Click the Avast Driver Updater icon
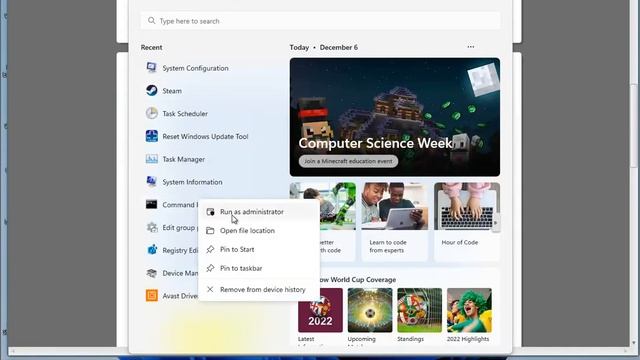The image size is (640, 360). (x=151, y=296)
